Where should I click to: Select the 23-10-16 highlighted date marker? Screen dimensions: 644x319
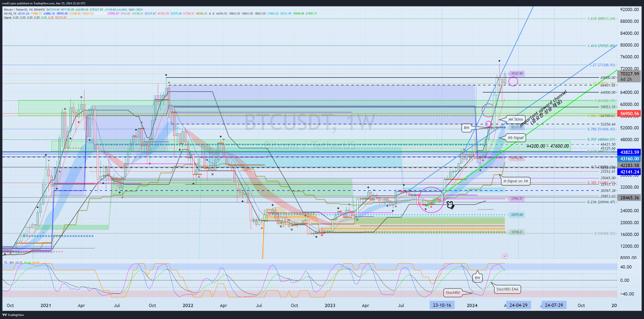442,305
